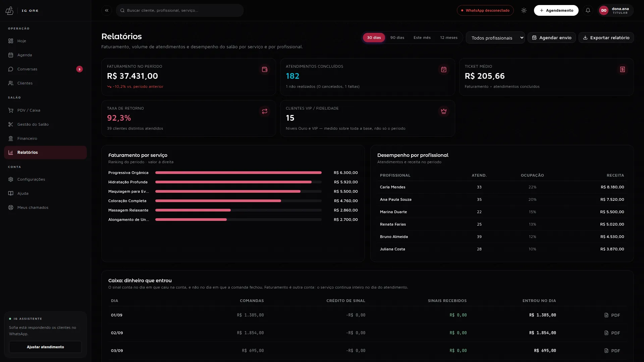Click repeat icon on Taxa de retorno card
The image size is (644, 362).
click(x=265, y=111)
